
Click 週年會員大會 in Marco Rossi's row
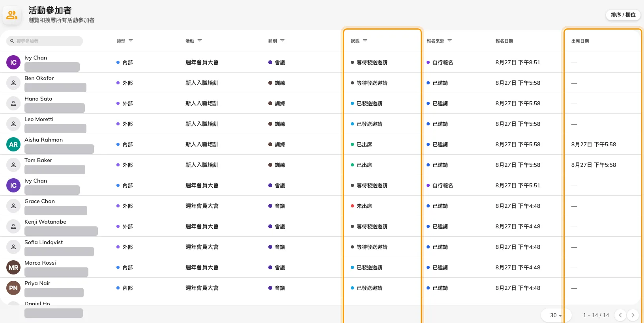click(202, 267)
